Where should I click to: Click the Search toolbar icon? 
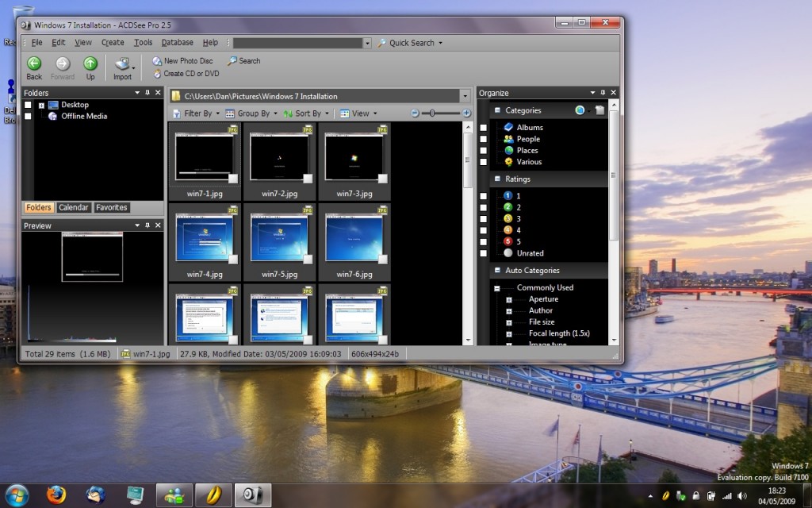[232, 60]
